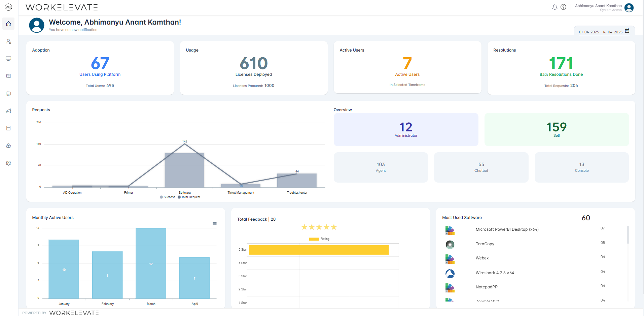Open the Home page from the sidebar

pyautogui.click(x=8, y=24)
